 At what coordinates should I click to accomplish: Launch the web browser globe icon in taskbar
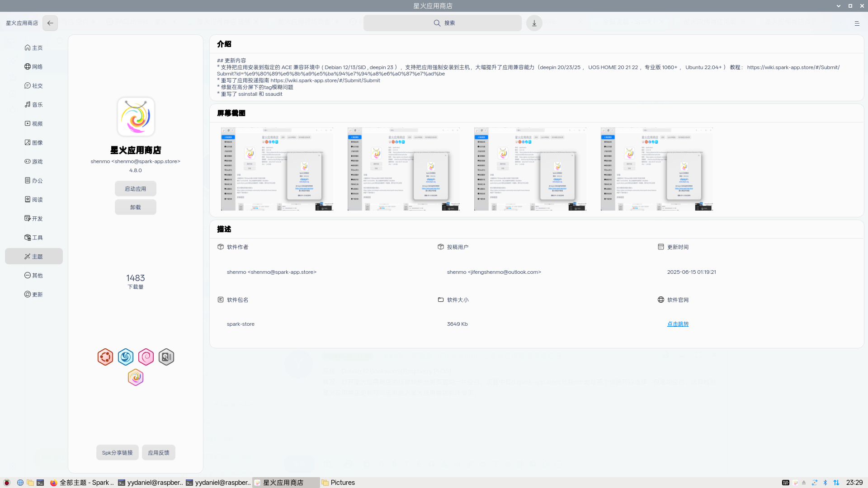(x=20, y=483)
